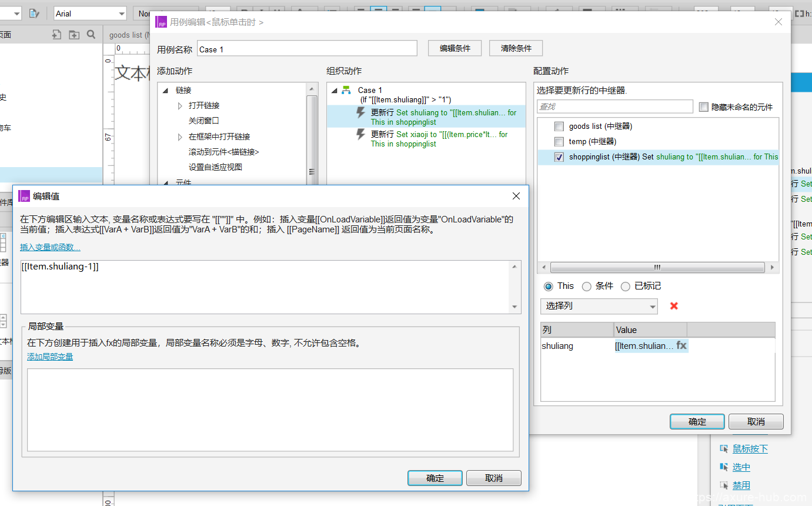Click lightning icon of Set shuliang action

(362, 112)
